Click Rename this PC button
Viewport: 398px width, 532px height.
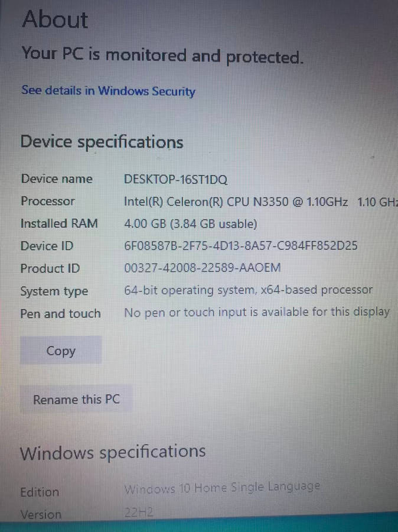pos(77,399)
